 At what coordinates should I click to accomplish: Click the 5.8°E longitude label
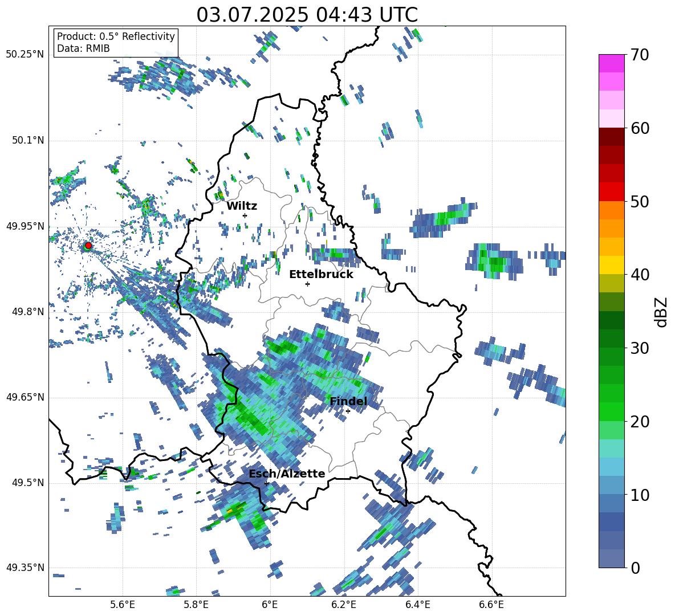[x=196, y=605]
